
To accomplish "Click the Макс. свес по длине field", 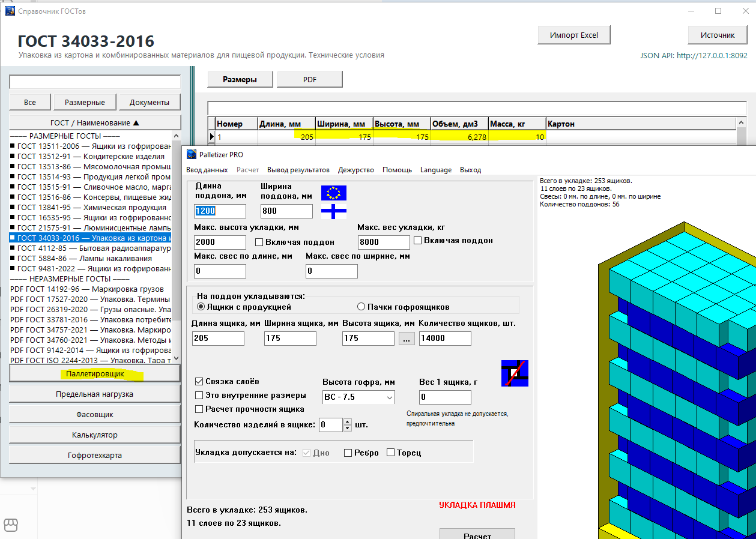I will coord(220,271).
